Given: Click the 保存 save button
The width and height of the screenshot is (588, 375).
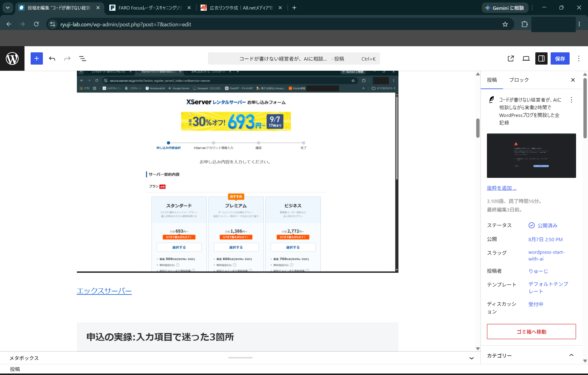Looking at the screenshot, I should click(560, 58).
